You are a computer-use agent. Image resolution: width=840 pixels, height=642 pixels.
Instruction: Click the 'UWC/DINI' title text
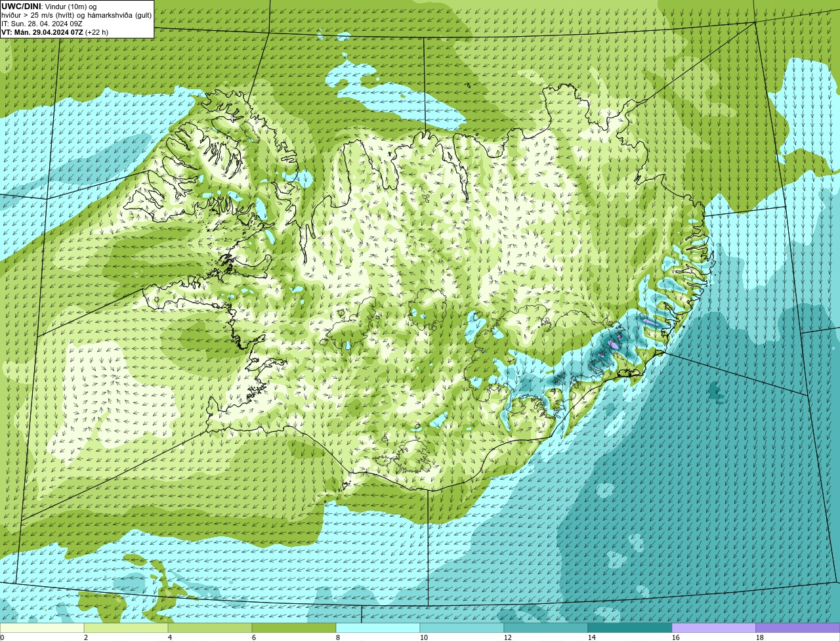(22, 7)
